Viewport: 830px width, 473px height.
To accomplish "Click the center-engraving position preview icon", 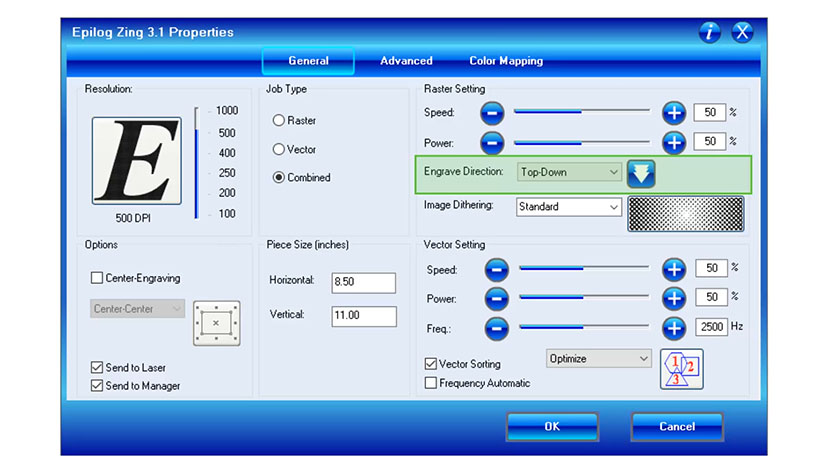I will pyautogui.click(x=215, y=323).
